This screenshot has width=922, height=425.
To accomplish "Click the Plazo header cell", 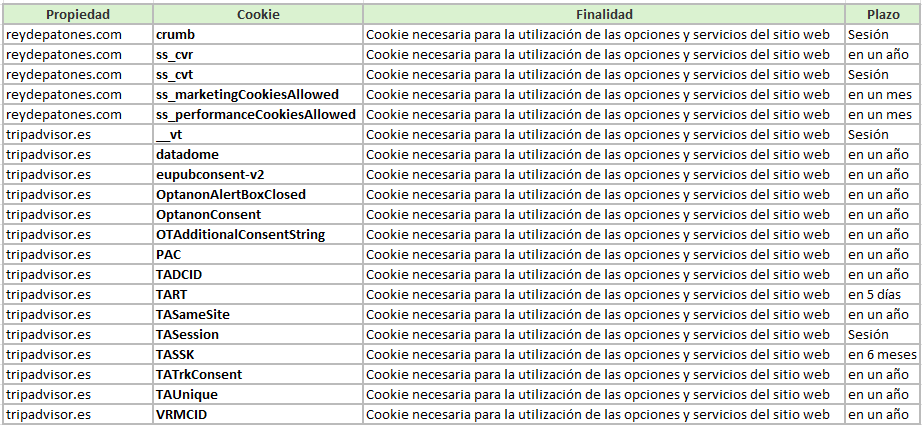I will [x=883, y=15].
